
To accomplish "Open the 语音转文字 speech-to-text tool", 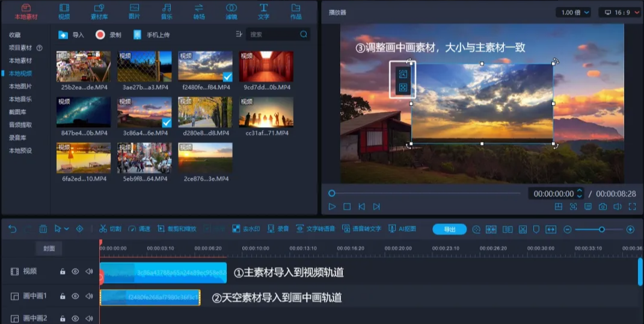I will [361, 229].
